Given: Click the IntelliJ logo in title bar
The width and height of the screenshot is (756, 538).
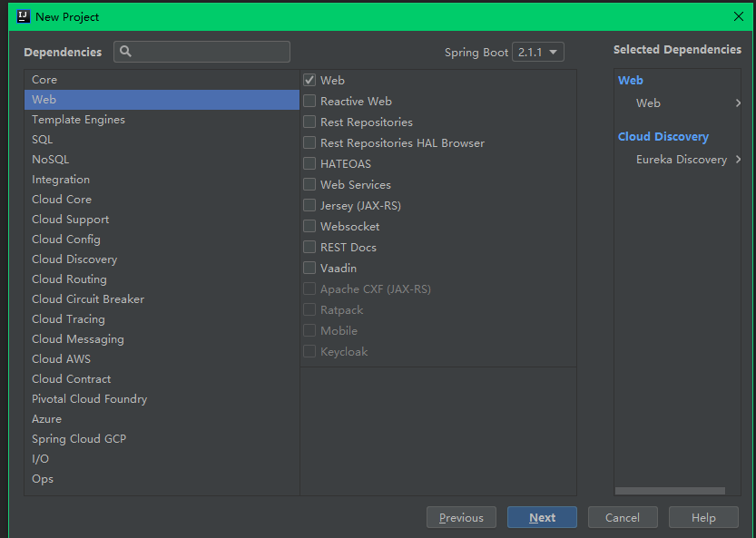Looking at the screenshot, I should tap(24, 16).
